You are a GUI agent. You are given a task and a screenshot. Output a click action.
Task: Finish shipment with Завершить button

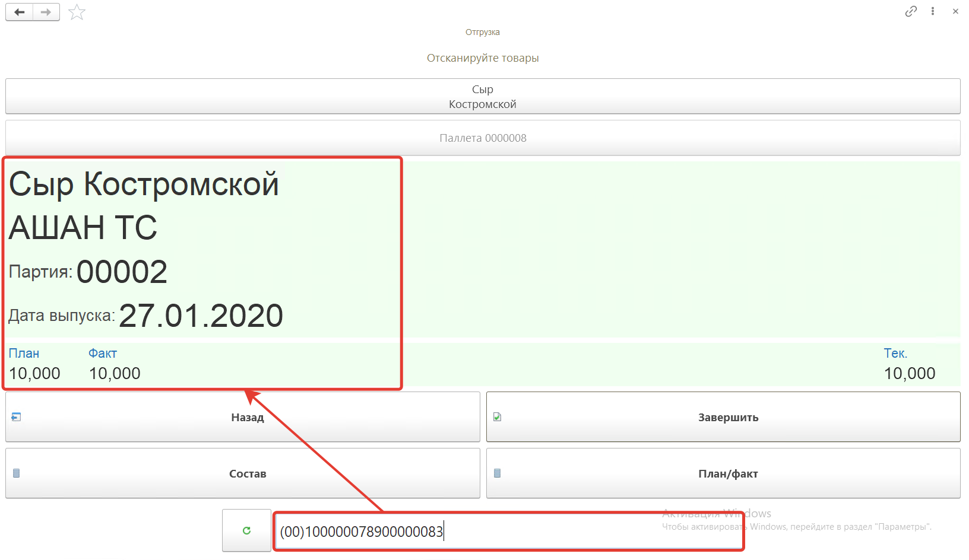click(723, 417)
